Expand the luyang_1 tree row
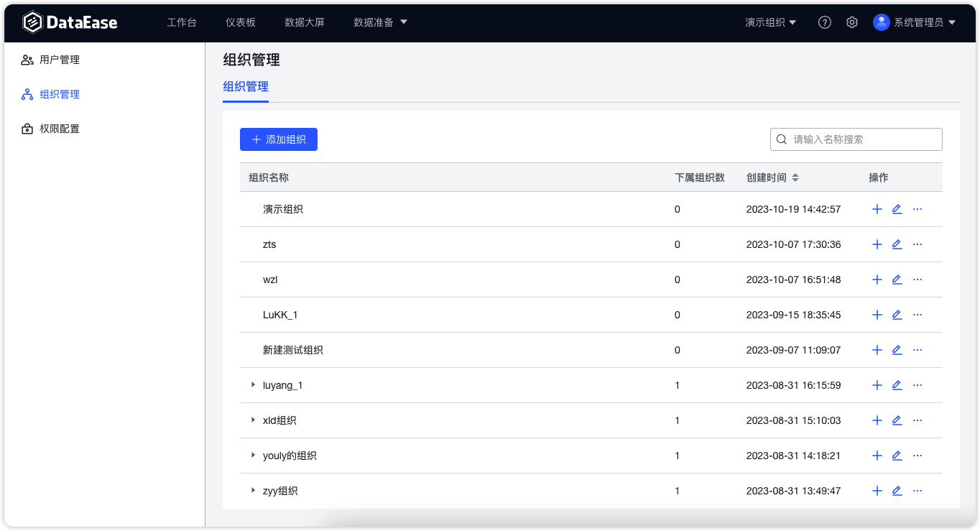Viewport: 980px width, 531px height. click(x=253, y=384)
